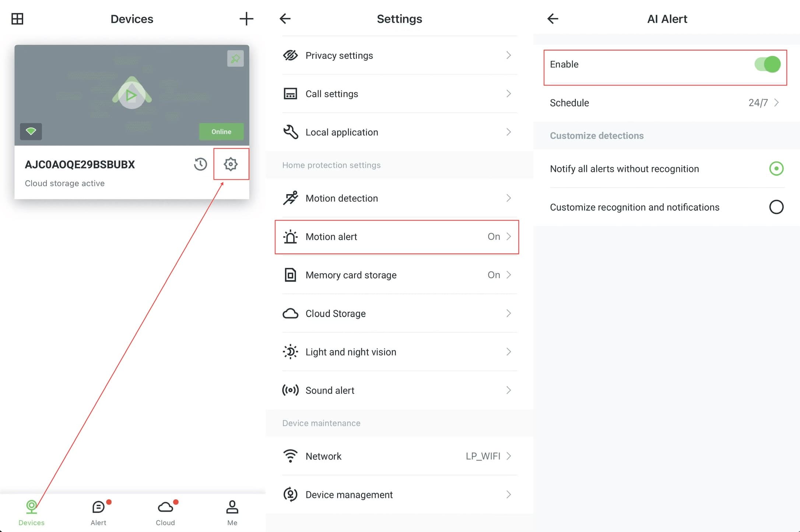Open Motion detection settings text
Viewport: 800px width, 532px height.
pos(342,198)
